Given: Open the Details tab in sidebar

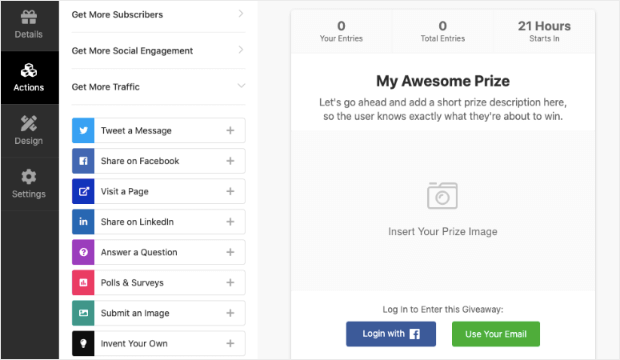Looking at the screenshot, I should tap(29, 25).
